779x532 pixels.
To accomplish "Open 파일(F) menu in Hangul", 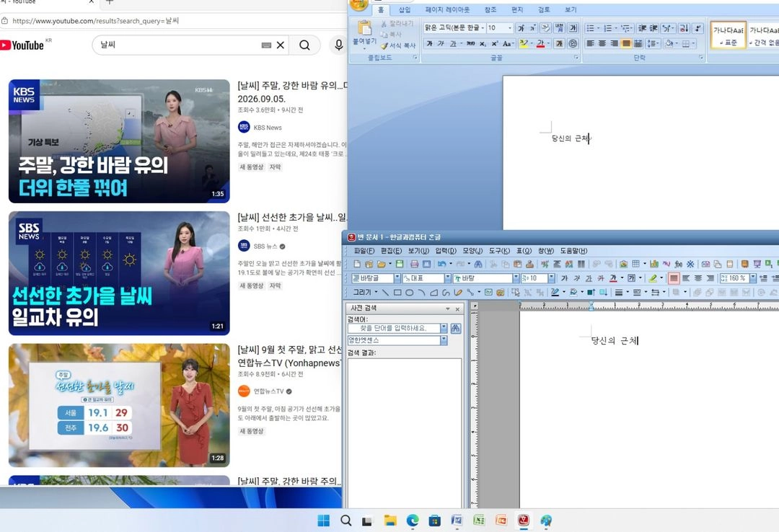I will (364, 251).
